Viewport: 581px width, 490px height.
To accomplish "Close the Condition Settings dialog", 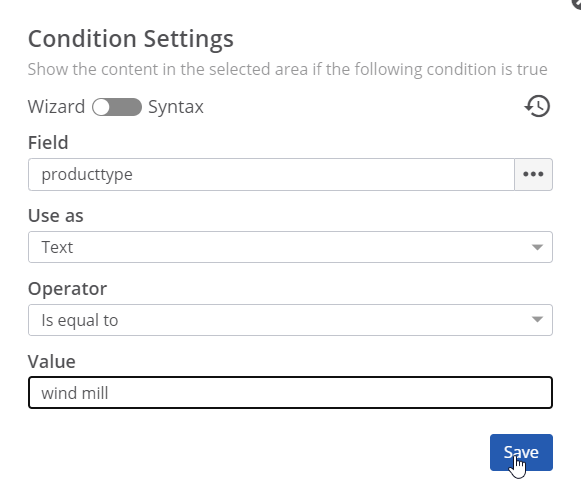I will click(x=577, y=2).
